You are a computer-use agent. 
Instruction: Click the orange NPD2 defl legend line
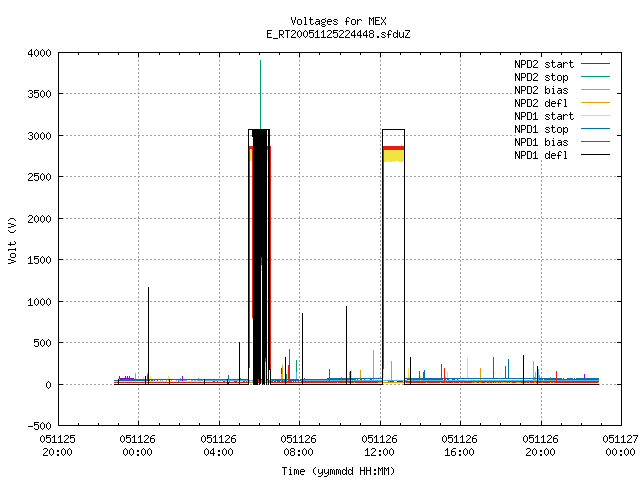[595, 103]
